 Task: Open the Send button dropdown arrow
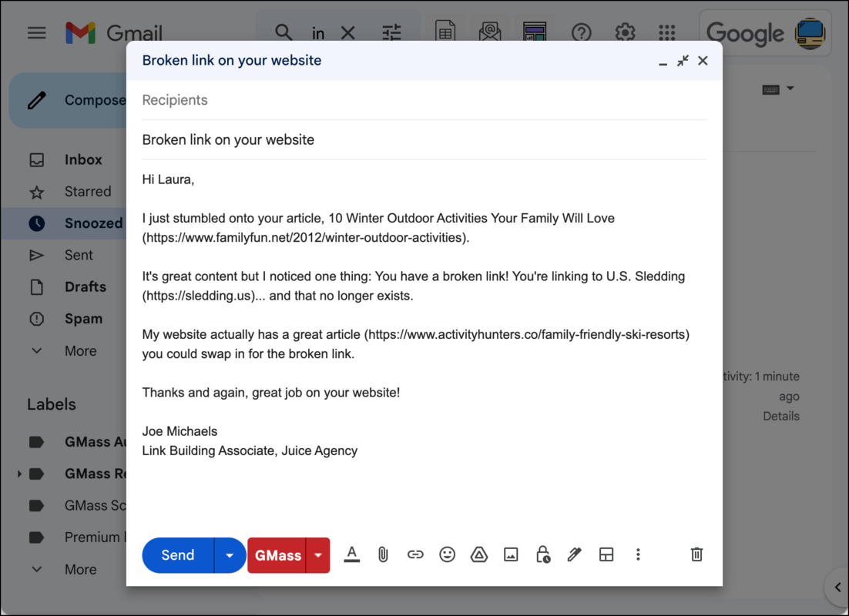click(x=229, y=554)
